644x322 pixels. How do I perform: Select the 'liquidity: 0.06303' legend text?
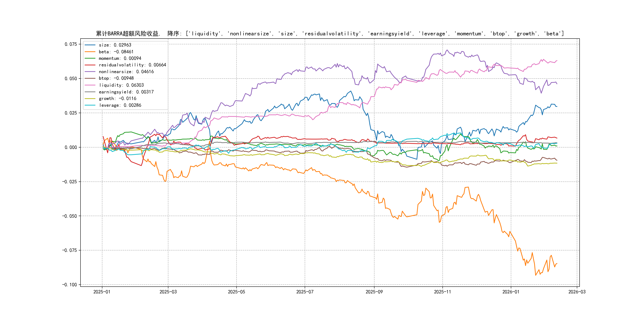click(121, 85)
